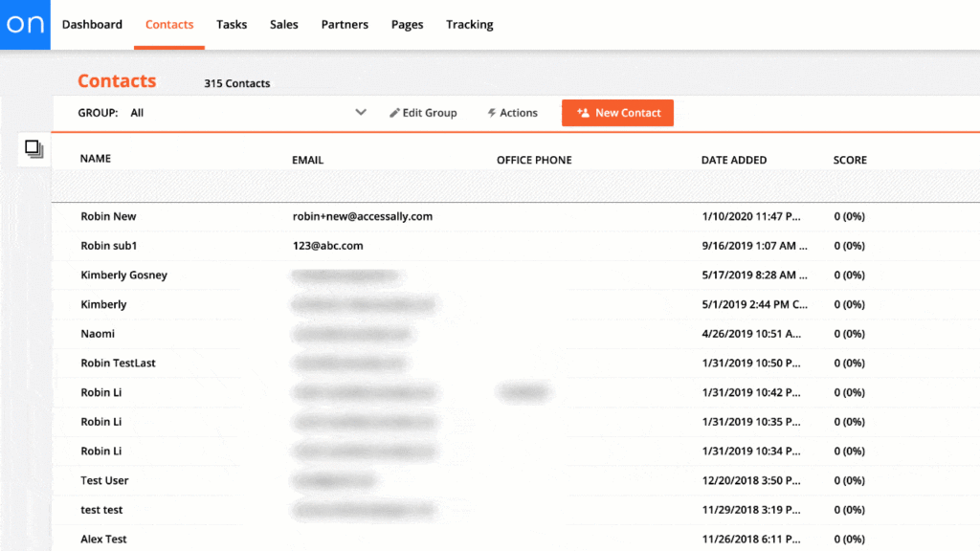The width and height of the screenshot is (980, 551).
Task: Select the Partners menu item
Action: (345, 24)
